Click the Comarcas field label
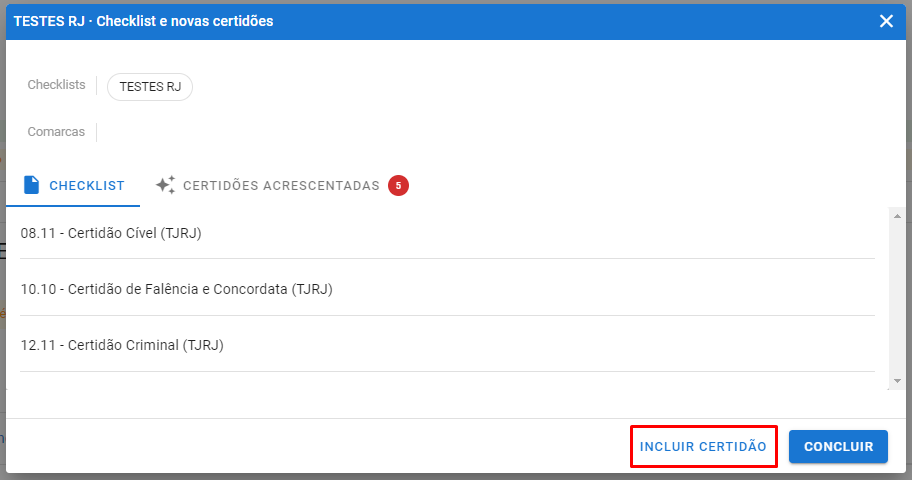Image resolution: width=912 pixels, height=480 pixels. click(x=56, y=131)
